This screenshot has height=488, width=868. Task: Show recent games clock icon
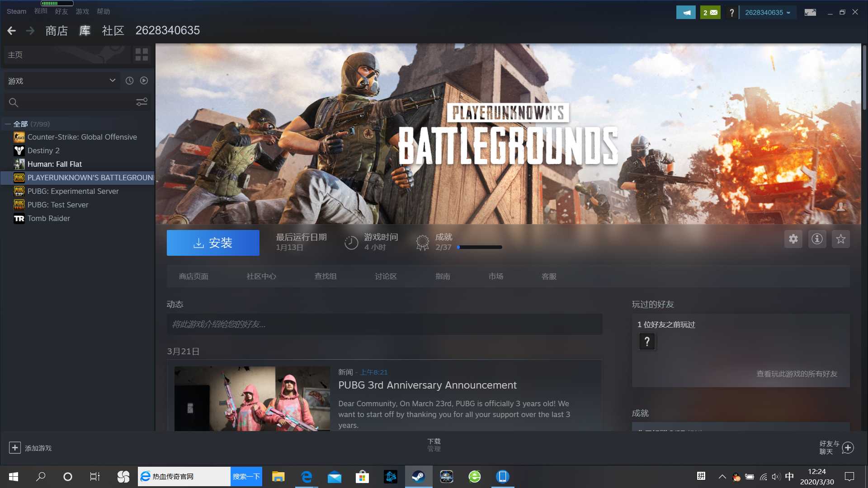129,80
